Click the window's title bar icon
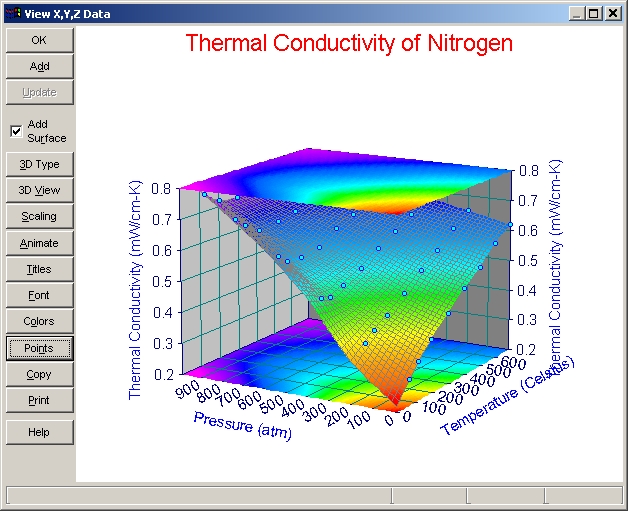628x511 pixels. point(13,14)
